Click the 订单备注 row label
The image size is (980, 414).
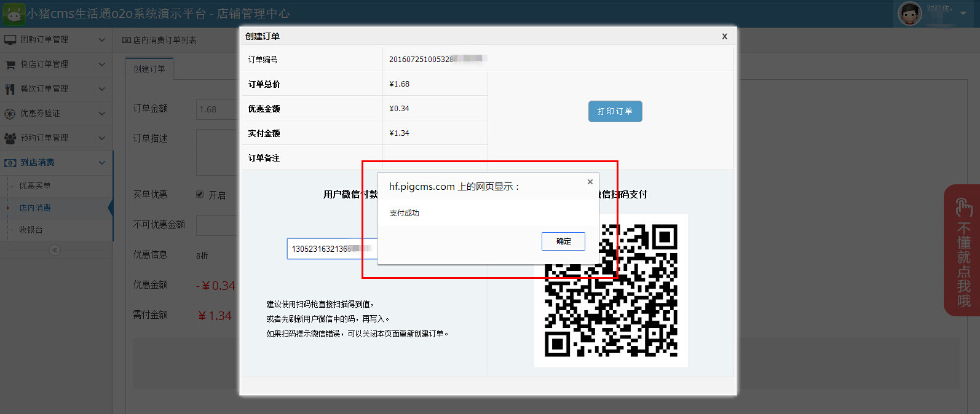point(264,158)
